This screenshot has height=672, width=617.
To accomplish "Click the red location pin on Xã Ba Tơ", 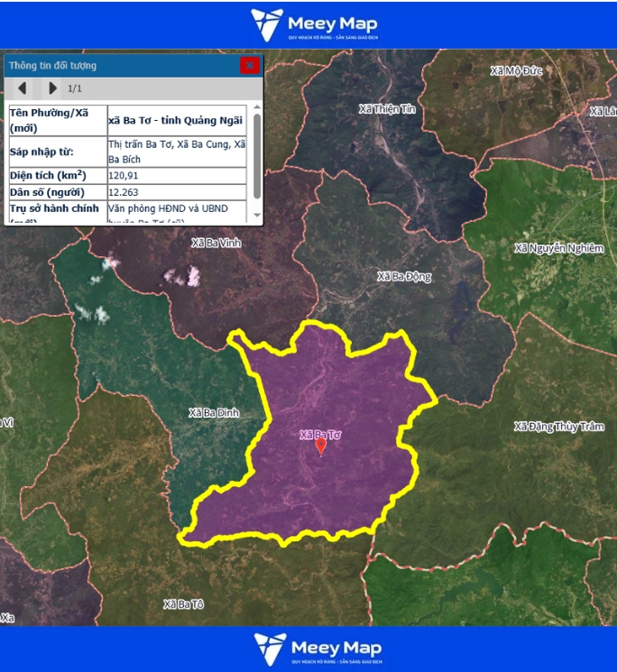I will 320,446.
